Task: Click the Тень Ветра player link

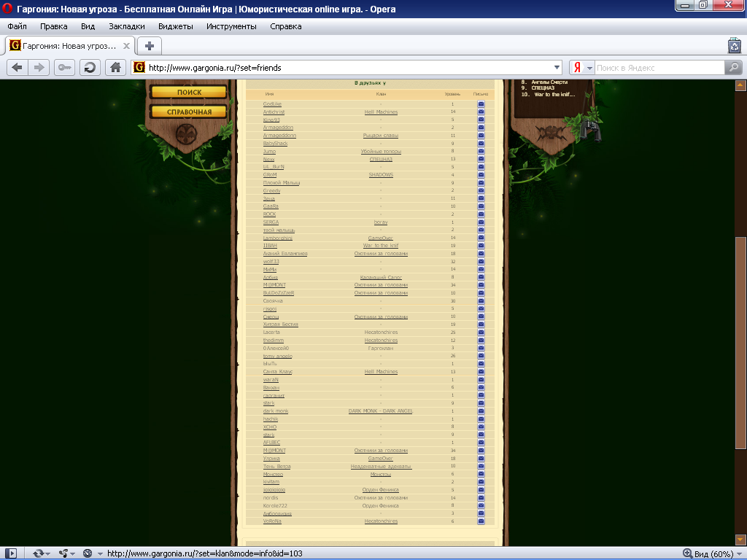Action: (276, 466)
